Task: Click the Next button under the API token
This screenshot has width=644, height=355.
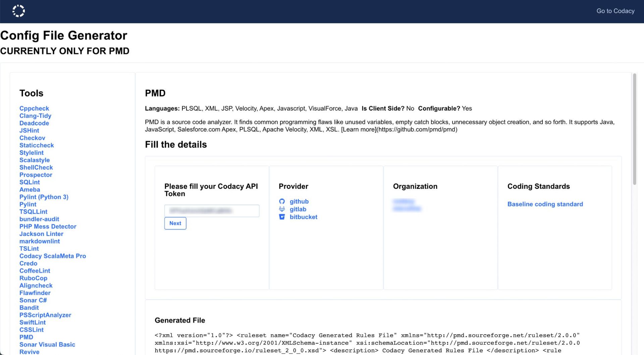Action: pyautogui.click(x=175, y=223)
